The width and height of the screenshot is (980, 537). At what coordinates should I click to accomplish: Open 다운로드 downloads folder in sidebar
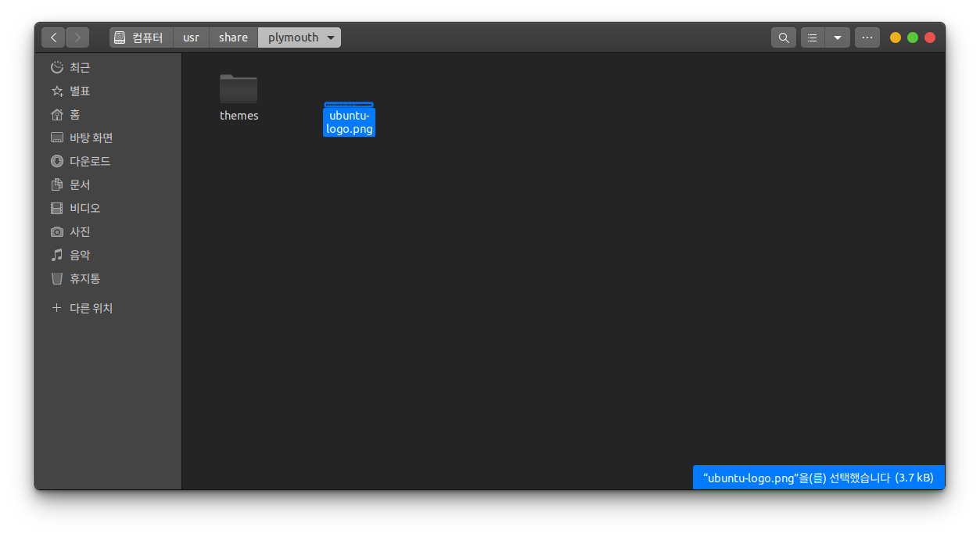click(89, 161)
